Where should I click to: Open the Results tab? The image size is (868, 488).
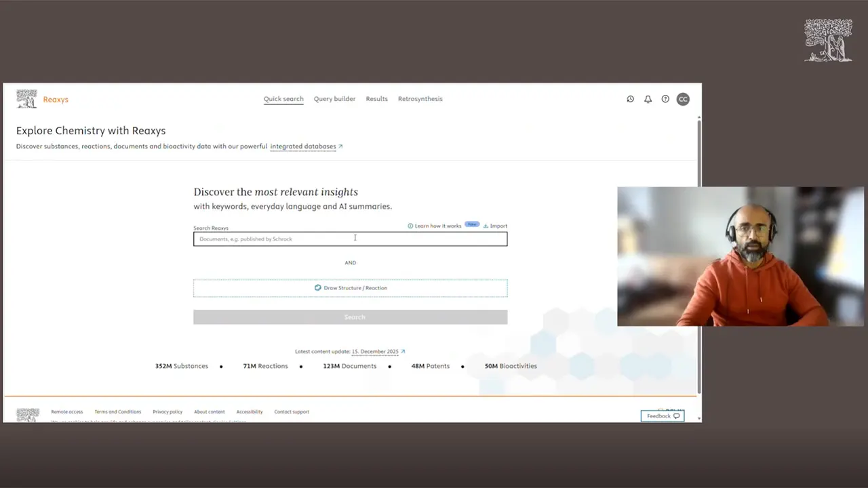(376, 99)
